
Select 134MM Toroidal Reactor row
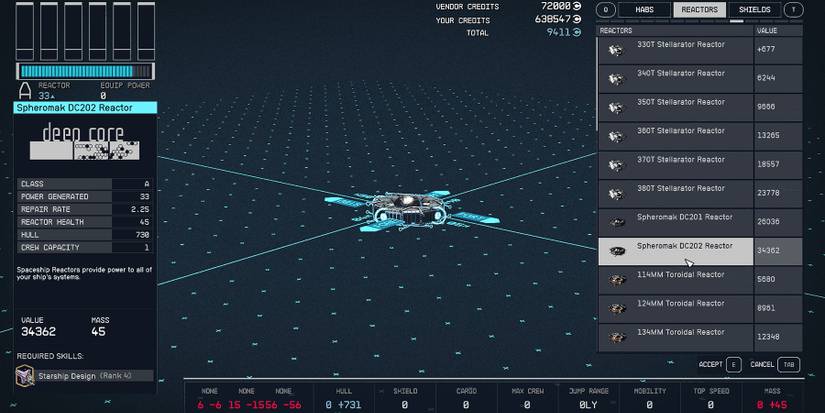(x=700, y=337)
